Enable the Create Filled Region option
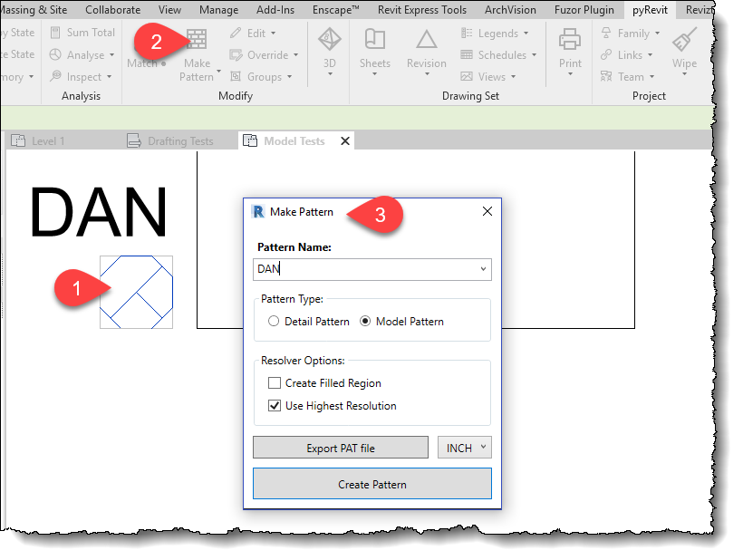 tap(275, 382)
